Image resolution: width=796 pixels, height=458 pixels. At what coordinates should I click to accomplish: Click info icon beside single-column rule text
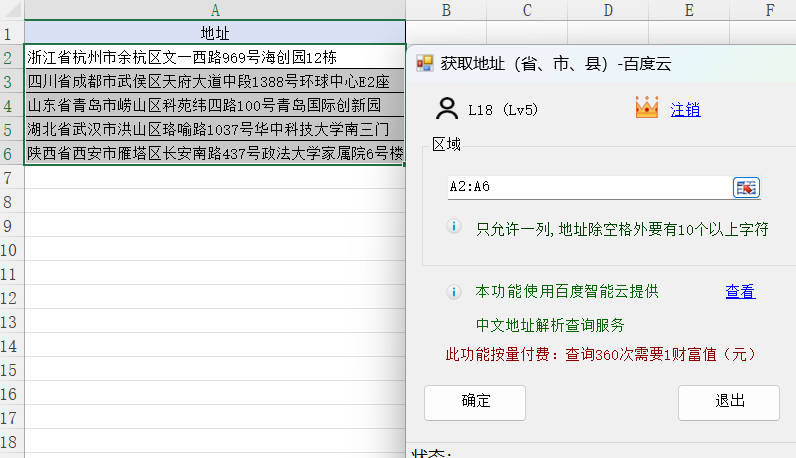coord(454,228)
